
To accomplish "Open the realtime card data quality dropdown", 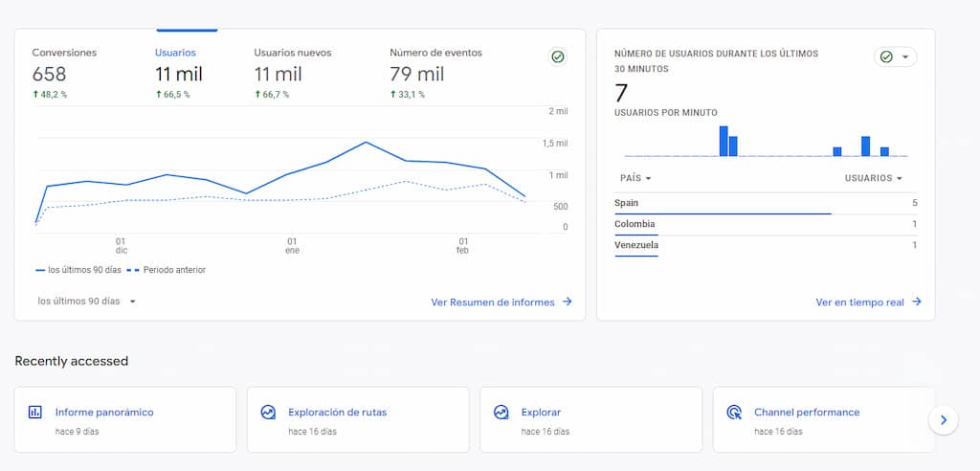I will pyautogui.click(x=895, y=56).
